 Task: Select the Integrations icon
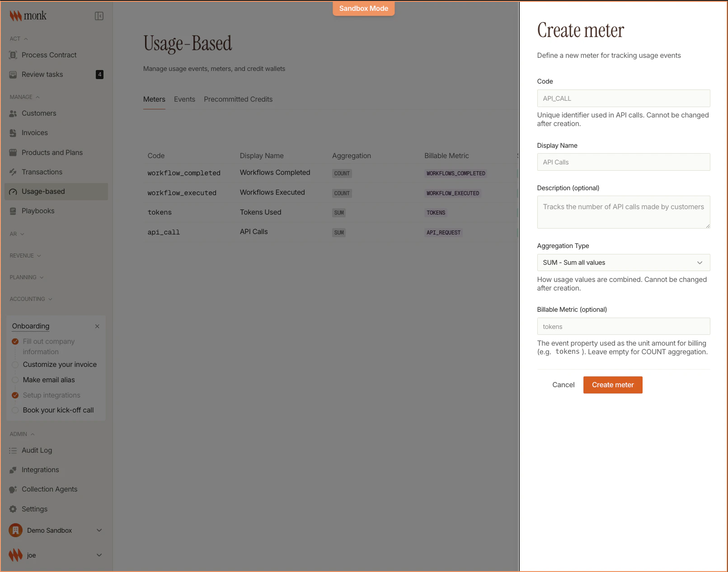coord(13,469)
